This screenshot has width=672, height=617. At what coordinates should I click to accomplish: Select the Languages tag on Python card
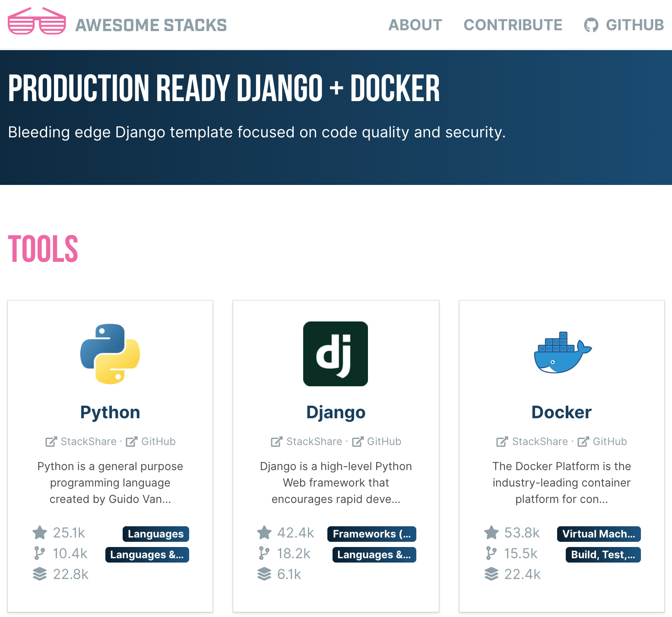click(x=156, y=534)
